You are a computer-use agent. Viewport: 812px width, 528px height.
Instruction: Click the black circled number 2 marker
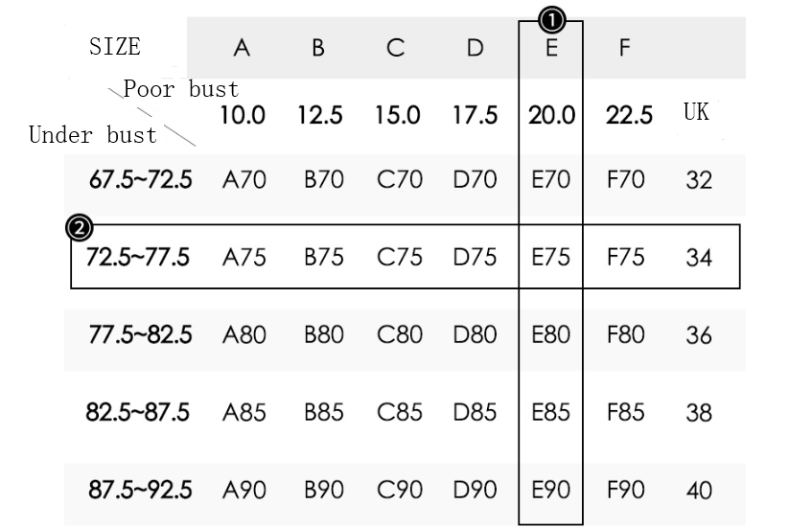coord(80,228)
